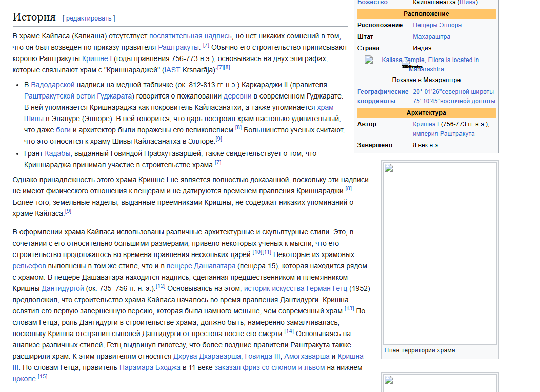540x392 pixels.
Task: Open Пещеры Эллора in the infobox
Action: click(437, 25)
